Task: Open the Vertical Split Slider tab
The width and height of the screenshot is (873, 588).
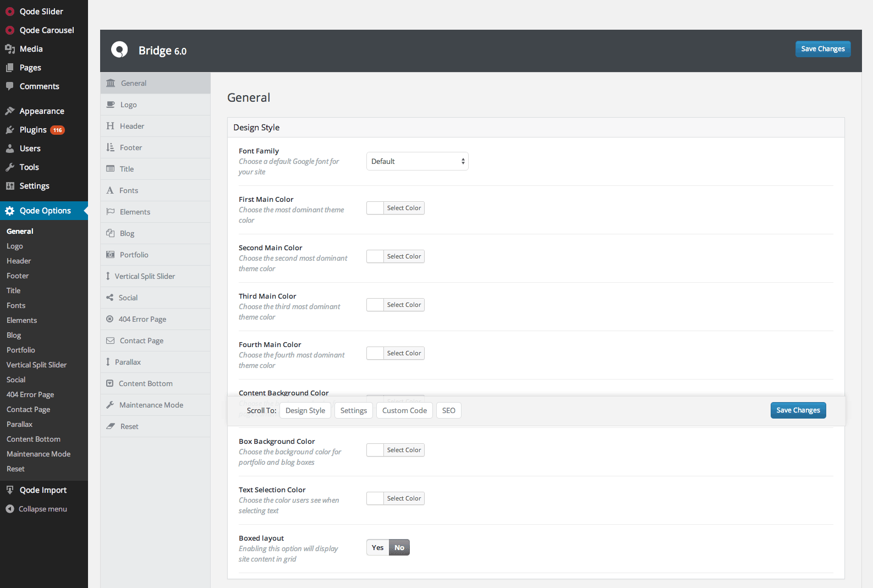Action: [x=155, y=276]
